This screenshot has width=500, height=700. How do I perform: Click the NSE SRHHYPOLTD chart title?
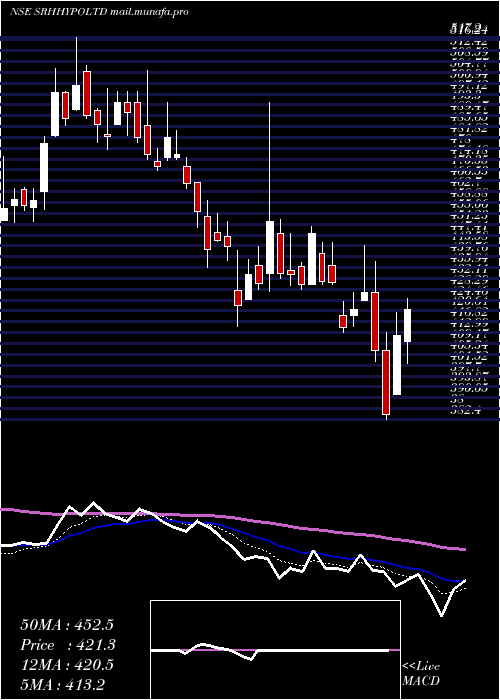click(x=99, y=12)
